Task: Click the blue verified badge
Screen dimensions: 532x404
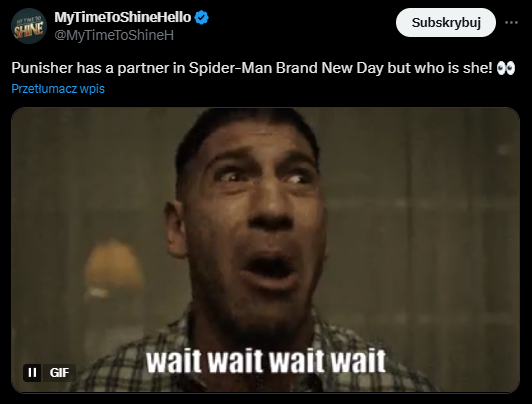Action: pos(202,17)
